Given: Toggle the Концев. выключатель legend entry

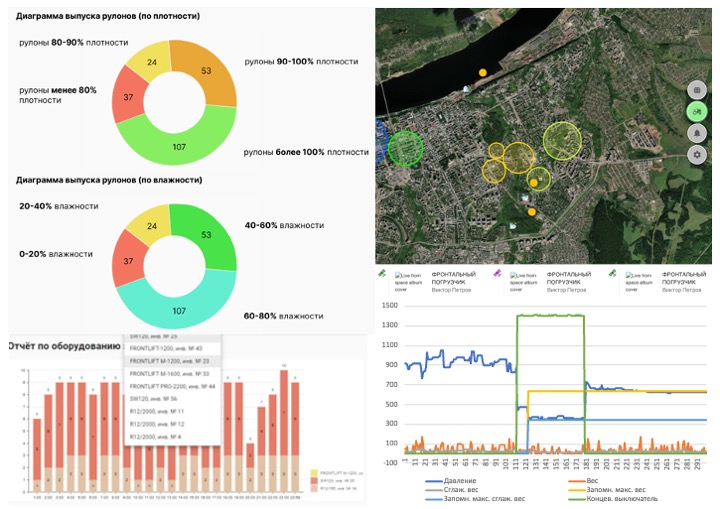Looking at the screenshot, I should 623,498.
